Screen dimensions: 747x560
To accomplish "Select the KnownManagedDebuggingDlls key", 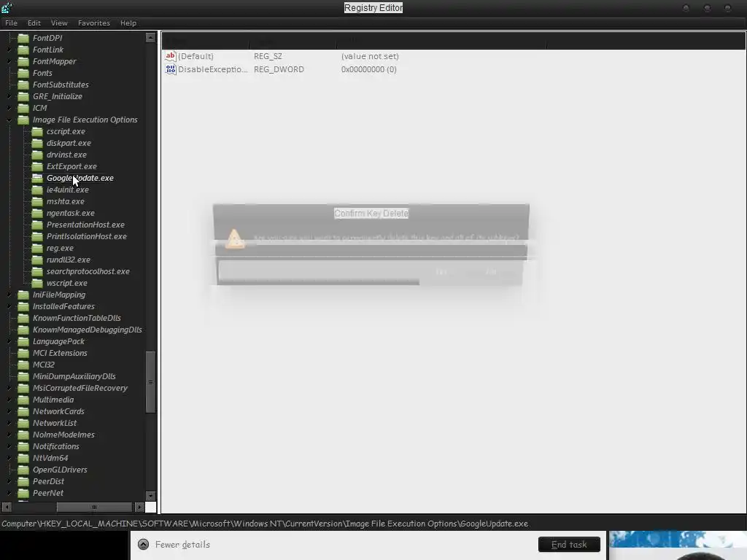I will click(88, 330).
